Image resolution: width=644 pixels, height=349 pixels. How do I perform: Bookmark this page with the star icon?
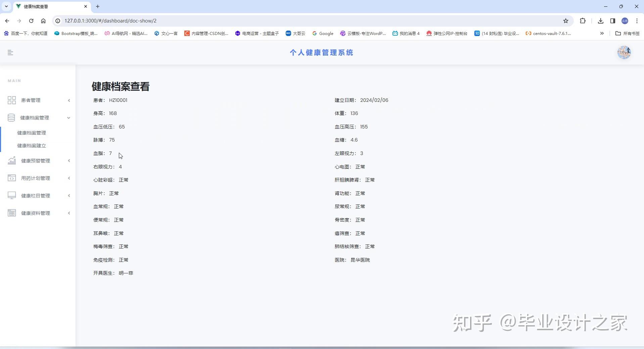[x=566, y=21]
